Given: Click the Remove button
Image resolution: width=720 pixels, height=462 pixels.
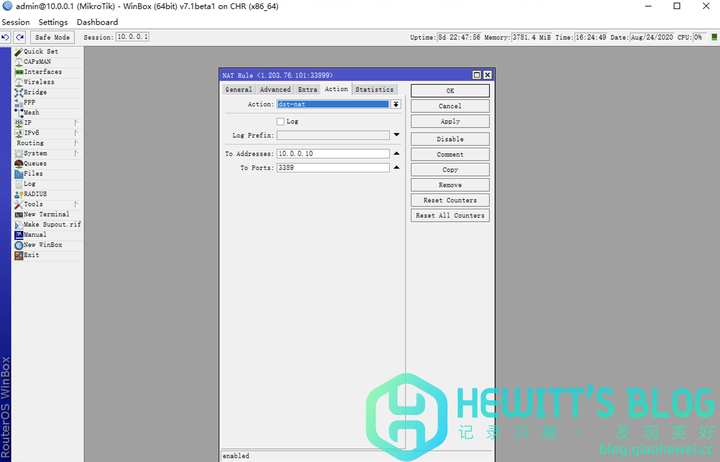Looking at the screenshot, I should tap(450, 185).
